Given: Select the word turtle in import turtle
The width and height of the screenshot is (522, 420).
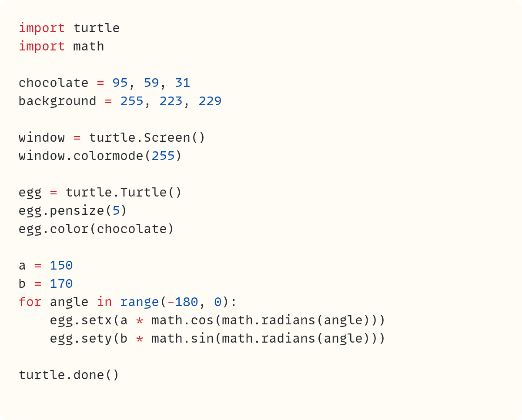Looking at the screenshot, I should click(97, 28).
